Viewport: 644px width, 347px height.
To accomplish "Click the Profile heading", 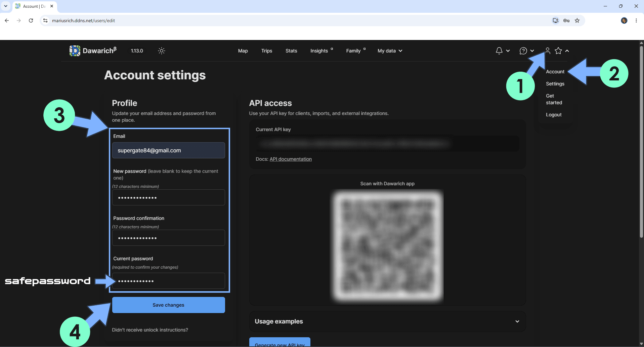I will tap(125, 103).
